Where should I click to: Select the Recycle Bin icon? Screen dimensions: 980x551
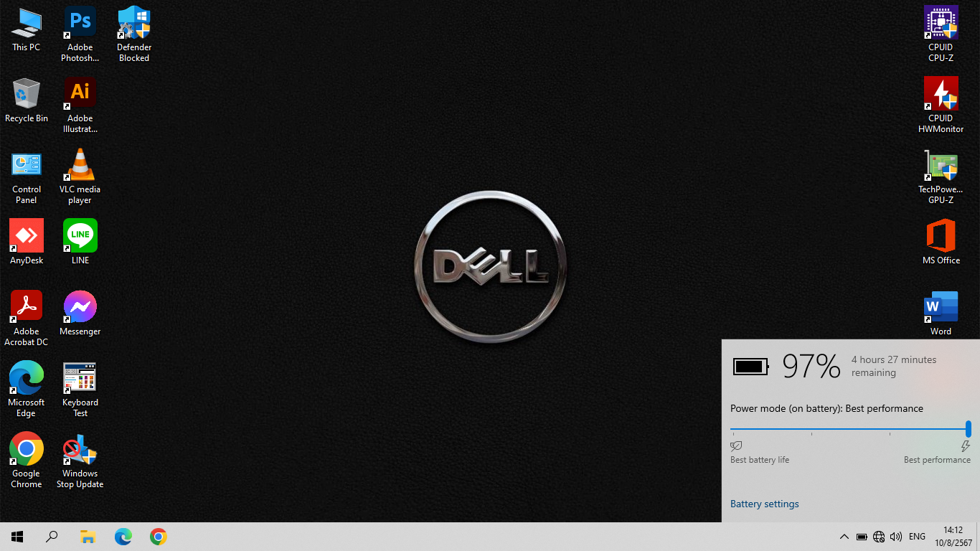coord(27,100)
